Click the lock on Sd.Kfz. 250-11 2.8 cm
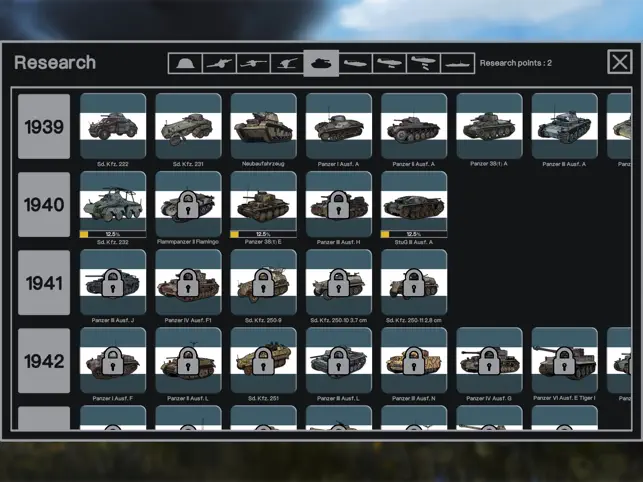Image resolution: width=643 pixels, height=482 pixels. pos(414,283)
